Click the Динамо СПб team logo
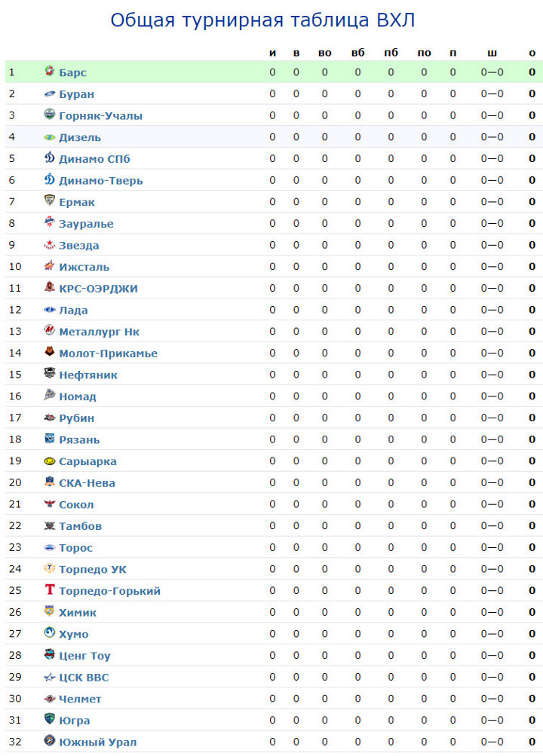This screenshot has height=756, width=543. (x=50, y=159)
